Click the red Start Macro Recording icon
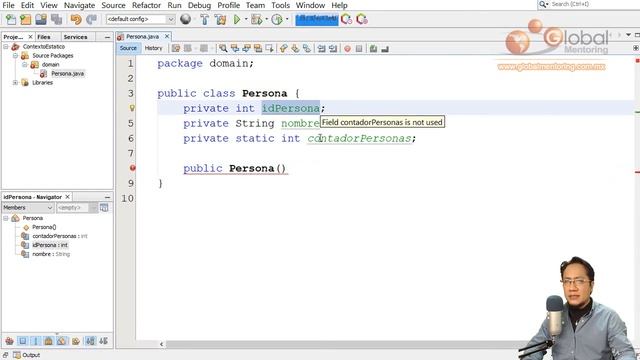This screenshot has height=360, width=640. pyautogui.click(x=347, y=49)
